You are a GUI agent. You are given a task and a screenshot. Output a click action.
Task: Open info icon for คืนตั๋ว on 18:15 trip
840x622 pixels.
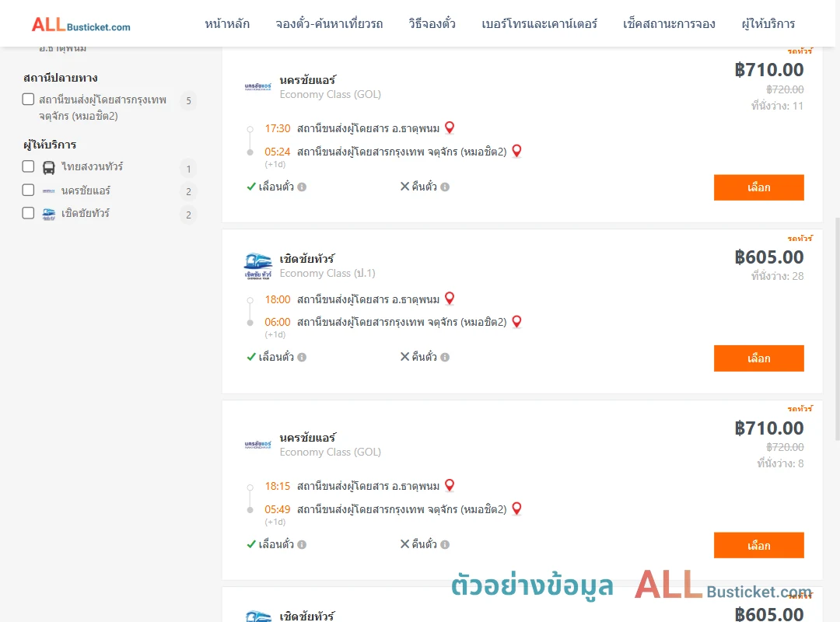pos(445,545)
